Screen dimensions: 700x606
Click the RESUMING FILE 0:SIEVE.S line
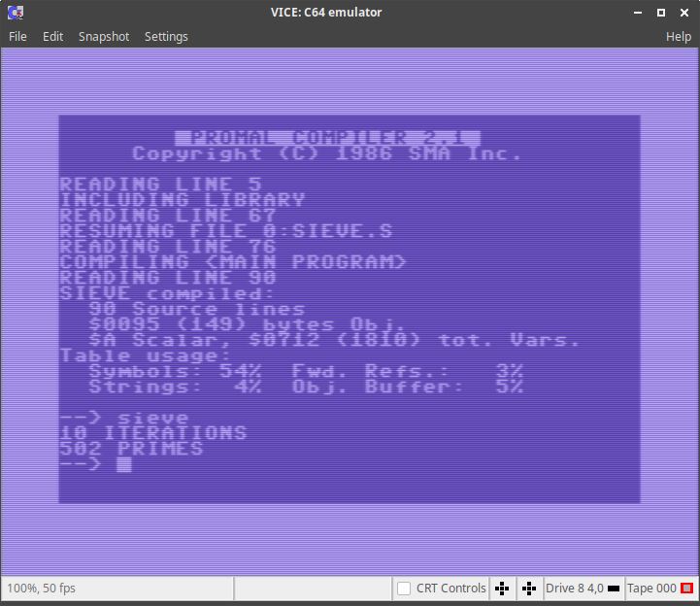coord(226,231)
